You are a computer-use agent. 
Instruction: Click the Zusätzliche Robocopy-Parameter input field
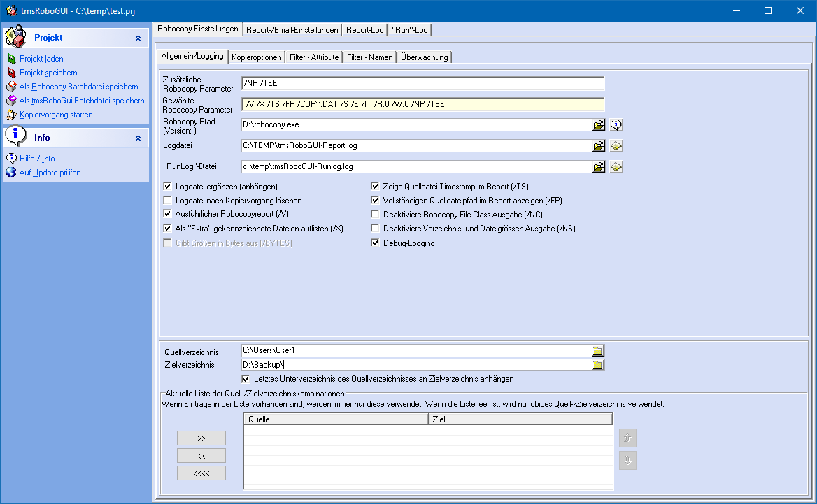tap(422, 83)
